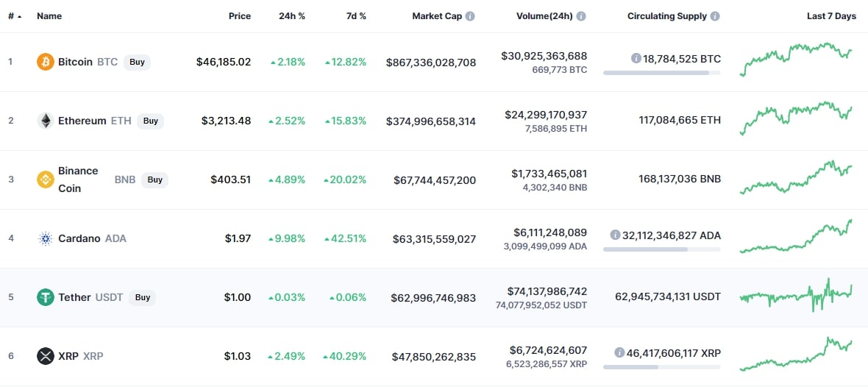Click info icon beside Cardano circulating supply

615,235
